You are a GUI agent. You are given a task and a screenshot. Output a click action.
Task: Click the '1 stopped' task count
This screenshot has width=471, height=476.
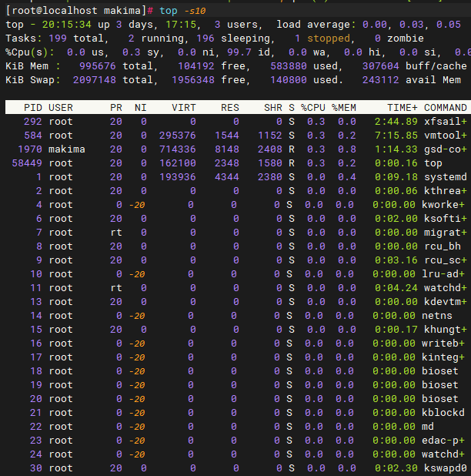[x=322, y=39]
